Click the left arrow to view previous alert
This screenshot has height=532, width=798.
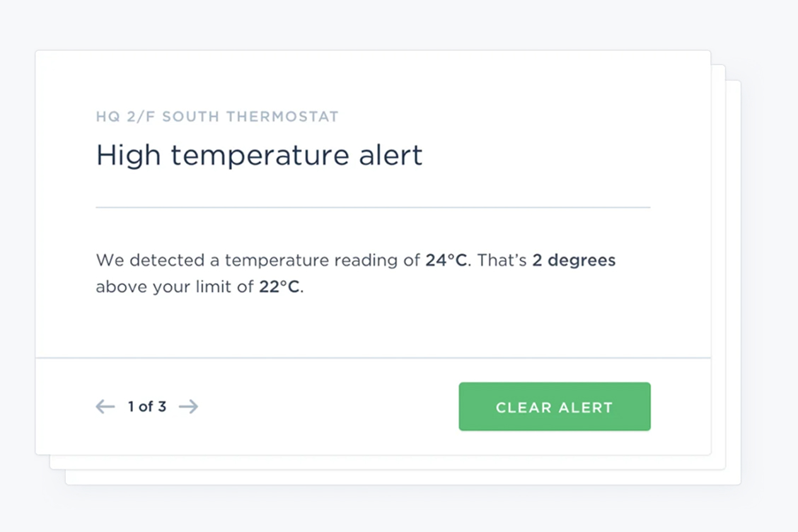[x=105, y=407]
